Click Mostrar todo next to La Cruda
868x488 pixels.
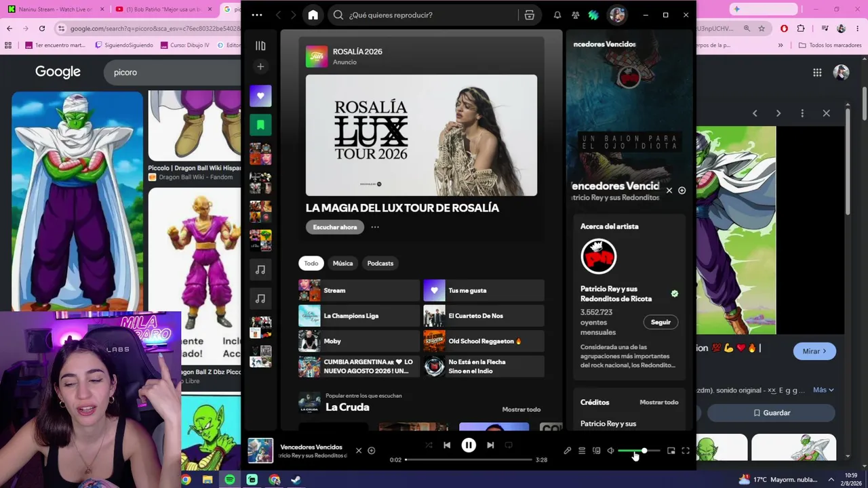(x=521, y=409)
